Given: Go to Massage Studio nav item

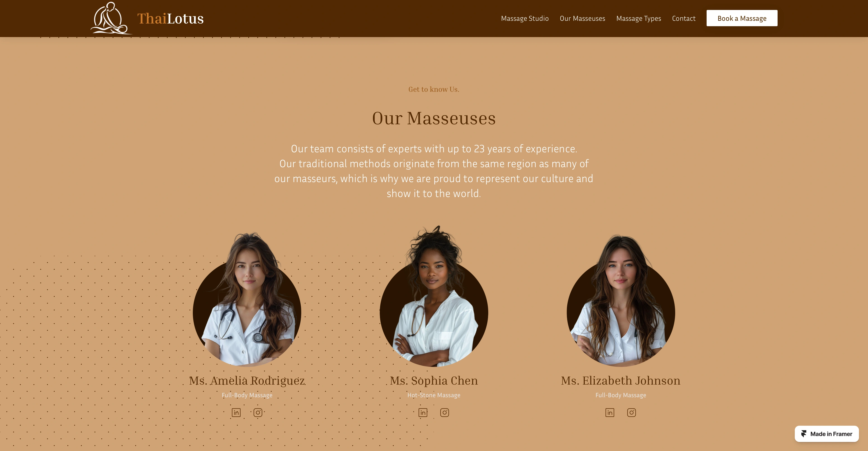Looking at the screenshot, I should click(x=525, y=19).
